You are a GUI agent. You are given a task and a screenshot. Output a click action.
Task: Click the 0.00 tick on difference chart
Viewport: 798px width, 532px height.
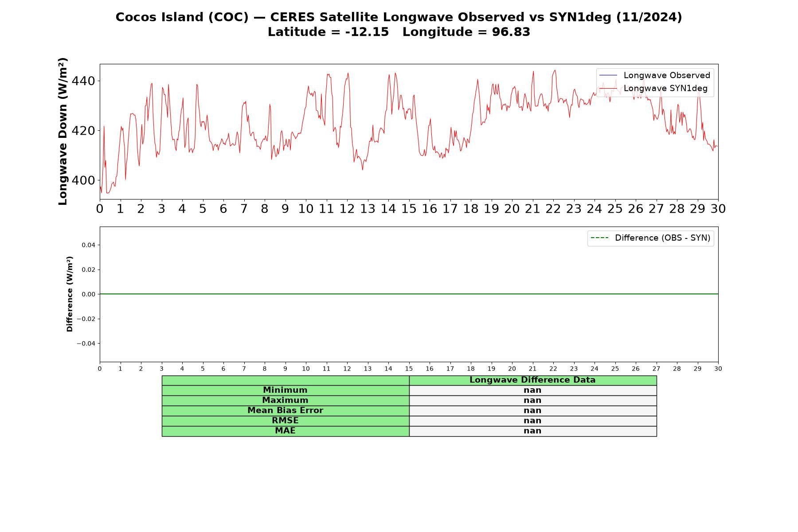(88, 294)
